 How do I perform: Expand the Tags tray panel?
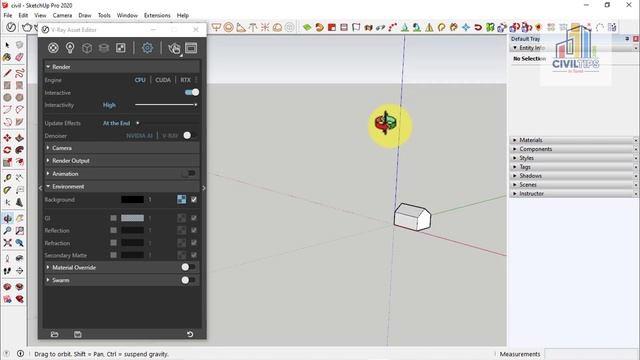pyautogui.click(x=573, y=167)
